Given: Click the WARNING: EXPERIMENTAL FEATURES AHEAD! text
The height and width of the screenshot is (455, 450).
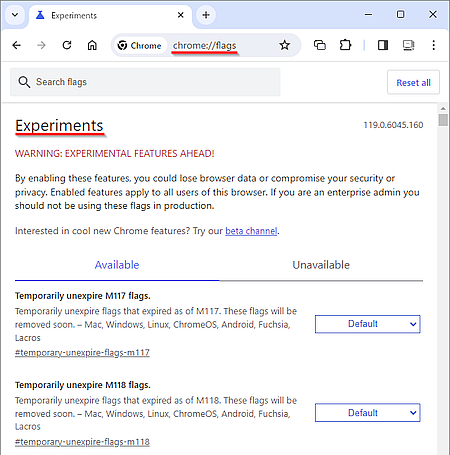Looking at the screenshot, I should coord(115,154).
